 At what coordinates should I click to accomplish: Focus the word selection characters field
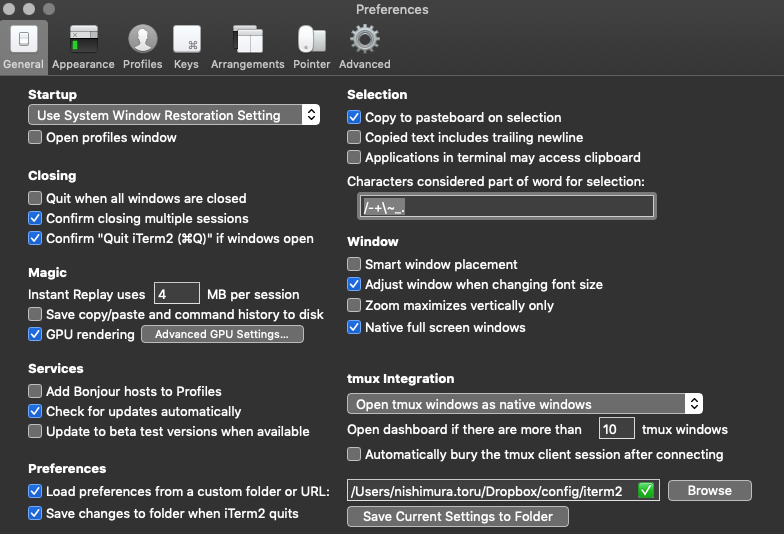(x=506, y=206)
